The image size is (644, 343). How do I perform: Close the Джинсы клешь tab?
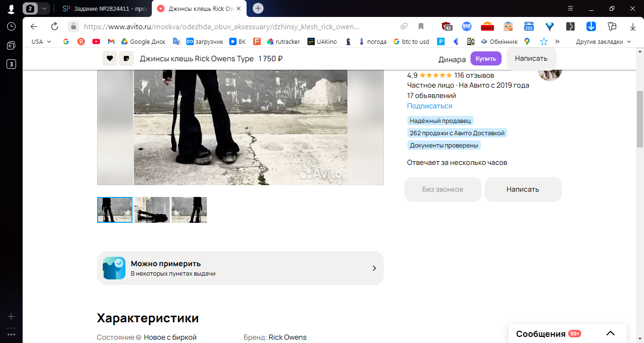click(x=239, y=8)
